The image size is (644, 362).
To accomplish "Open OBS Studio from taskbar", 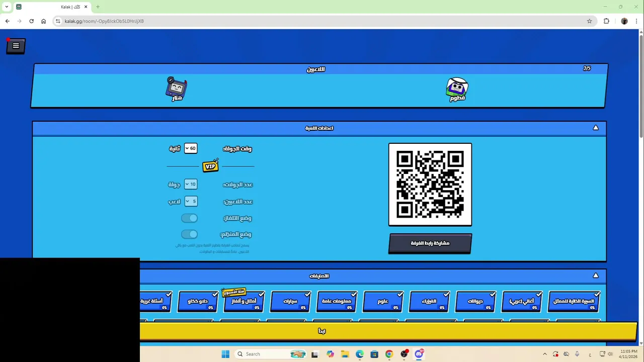I will 404,354.
